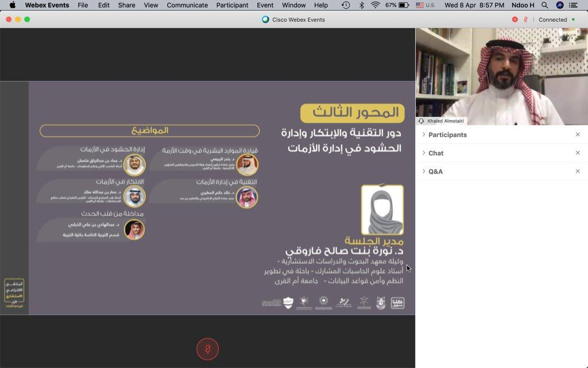The width and height of the screenshot is (588, 368).
Task: Open the Help menu
Action: (320, 5)
